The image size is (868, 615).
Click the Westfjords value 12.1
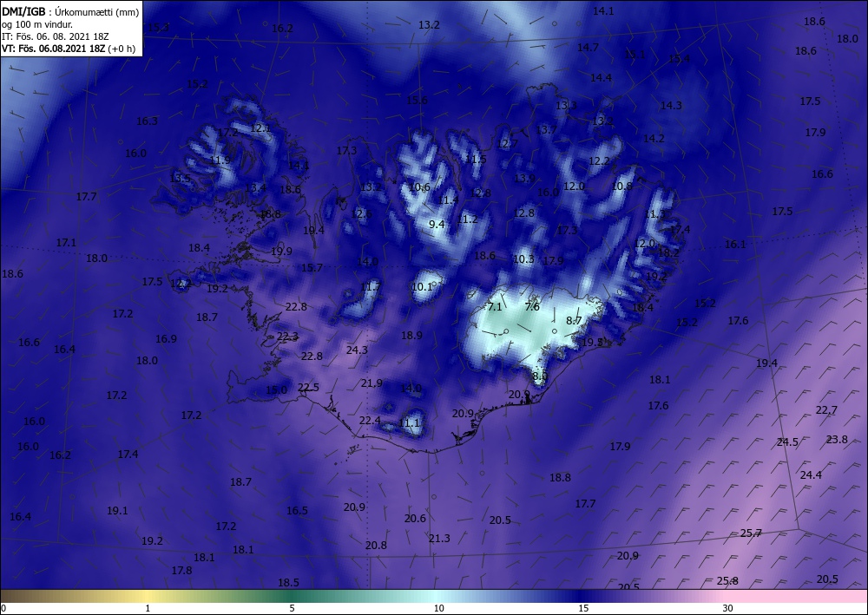coord(260,128)
